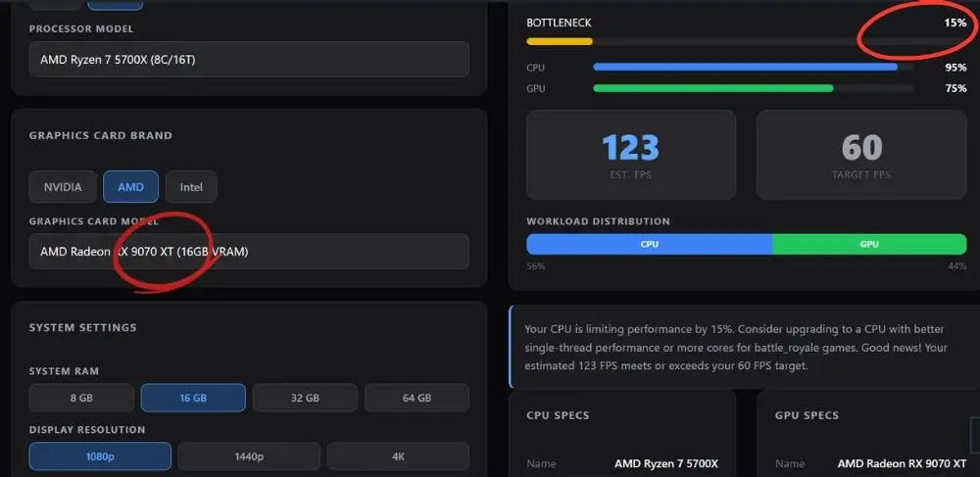980x477 pixels.
Task: Click the GPU segment of workload distribution
Action: click(869, 244)
